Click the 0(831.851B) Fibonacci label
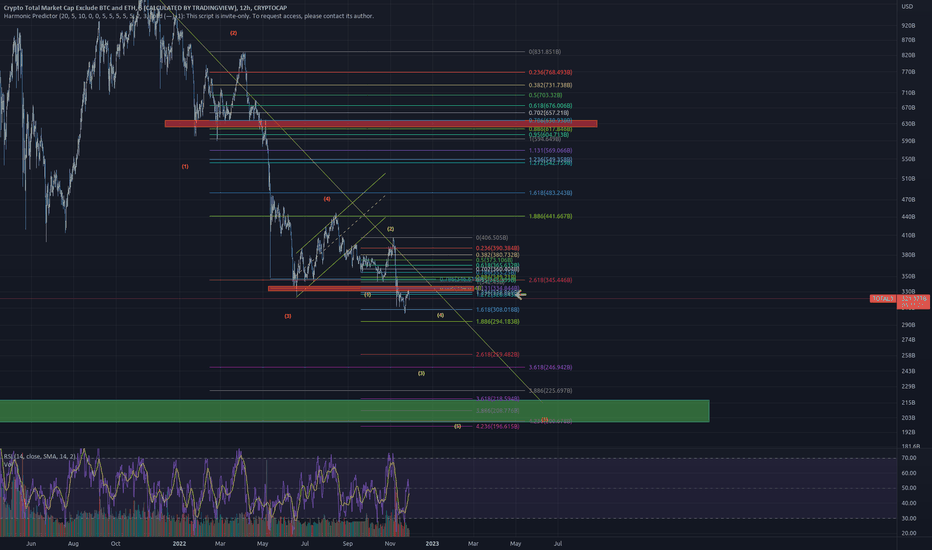932x550 pixels. point(544,52)
